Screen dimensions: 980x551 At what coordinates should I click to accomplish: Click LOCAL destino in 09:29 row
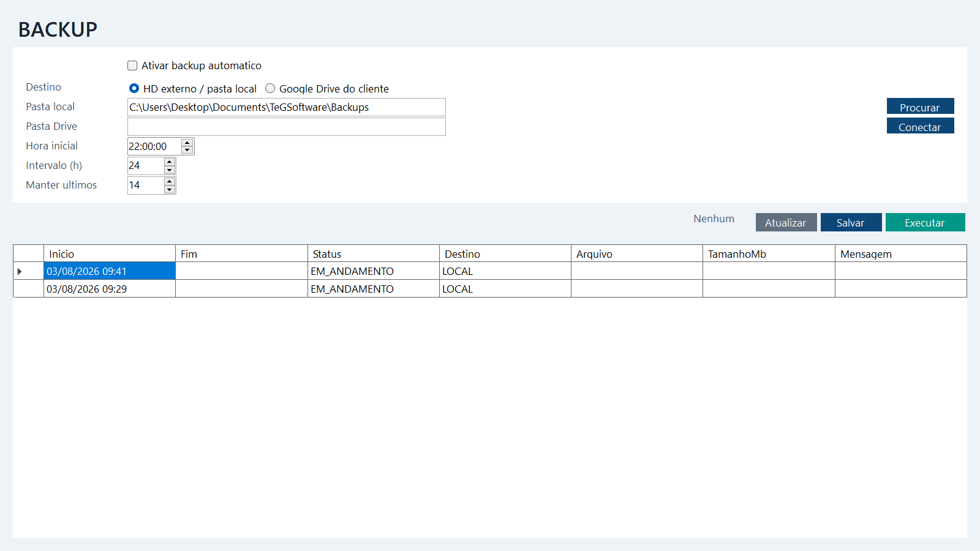505,289
